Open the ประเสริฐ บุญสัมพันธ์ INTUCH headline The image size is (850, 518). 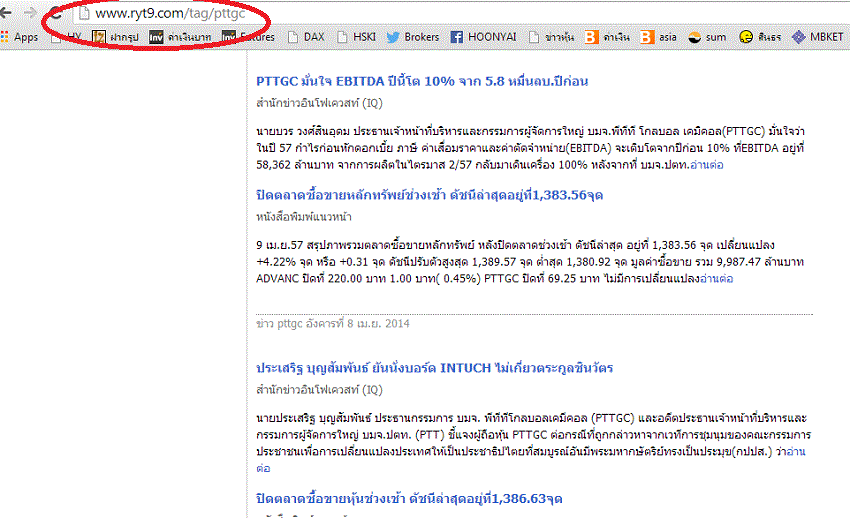(434, 368)
